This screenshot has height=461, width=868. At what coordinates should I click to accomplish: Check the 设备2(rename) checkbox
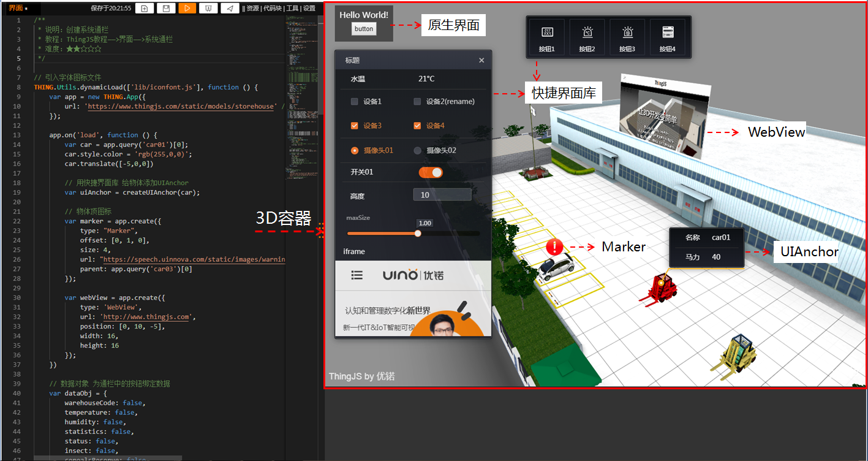coord(418,102)
